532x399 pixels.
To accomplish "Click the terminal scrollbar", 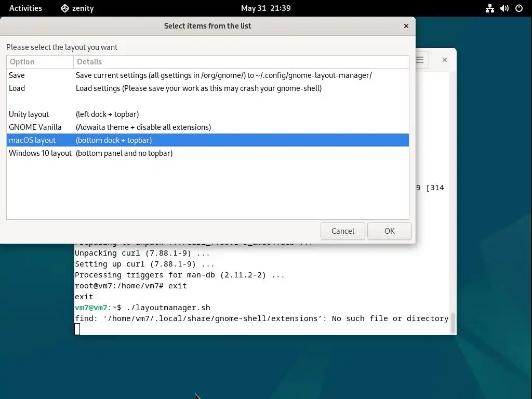I will point(453,323).
